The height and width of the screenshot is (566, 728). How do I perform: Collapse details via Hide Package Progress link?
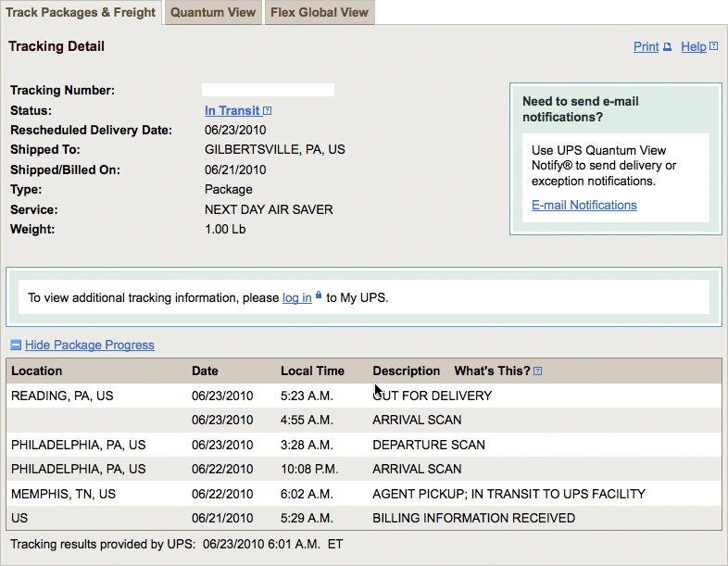pos(90,345)
